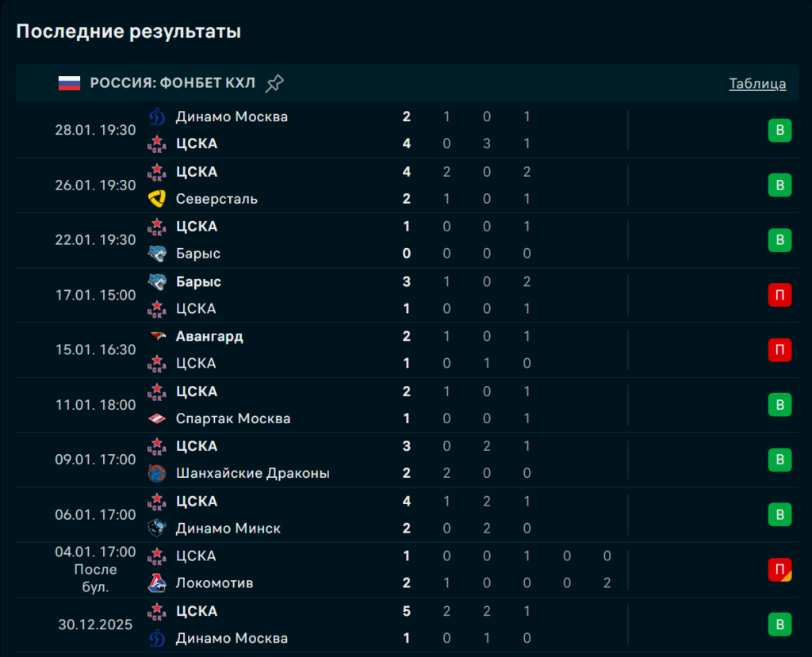Click Спартак Москва team logo
The width and height of the screenshot is (812, 657).
[x=157, y=418]
